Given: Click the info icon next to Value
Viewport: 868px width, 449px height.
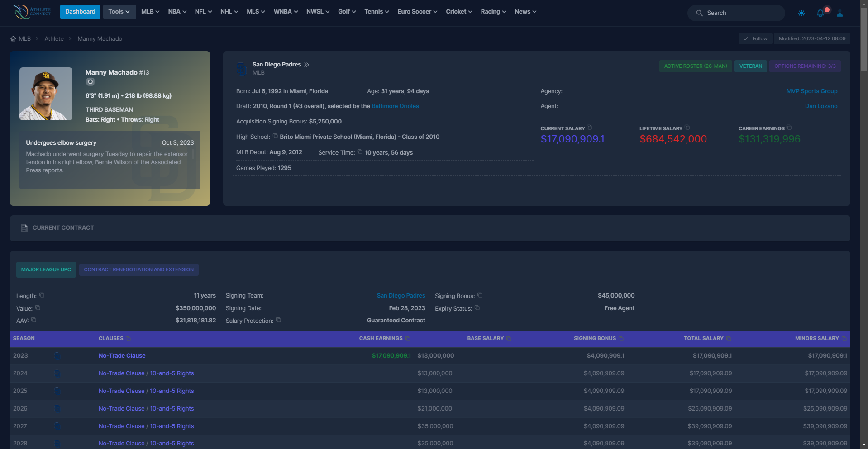Looking at the screenshot, I should point(38,307).
